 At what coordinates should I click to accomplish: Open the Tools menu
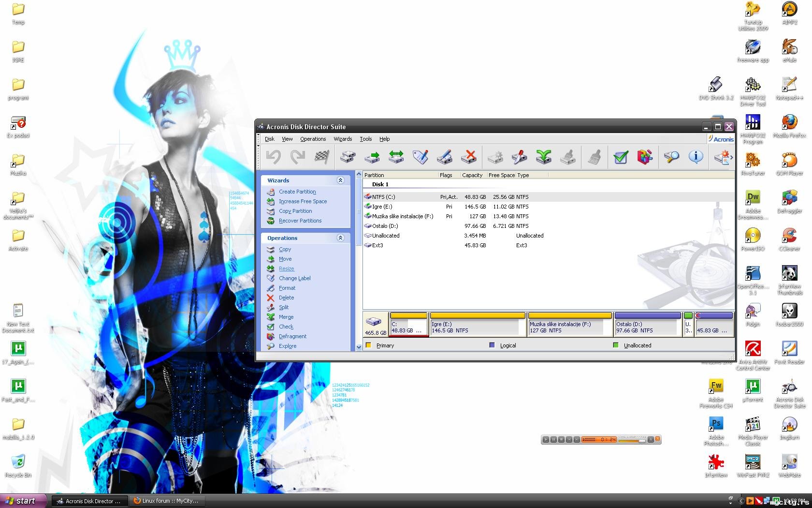tap(366, 139)
